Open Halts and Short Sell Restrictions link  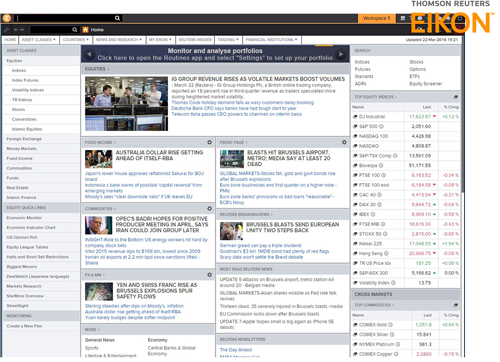[x=37, y=257]
